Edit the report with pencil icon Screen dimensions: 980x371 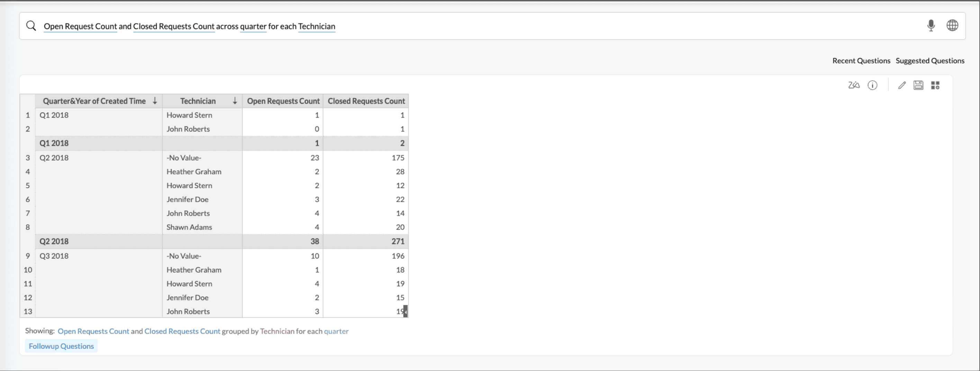[902, 85]
